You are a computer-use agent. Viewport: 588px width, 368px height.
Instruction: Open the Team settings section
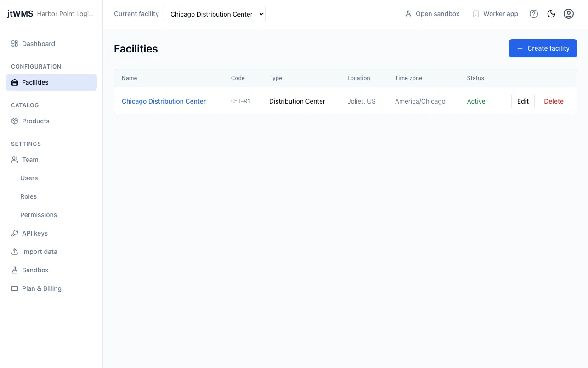(51, 160)
